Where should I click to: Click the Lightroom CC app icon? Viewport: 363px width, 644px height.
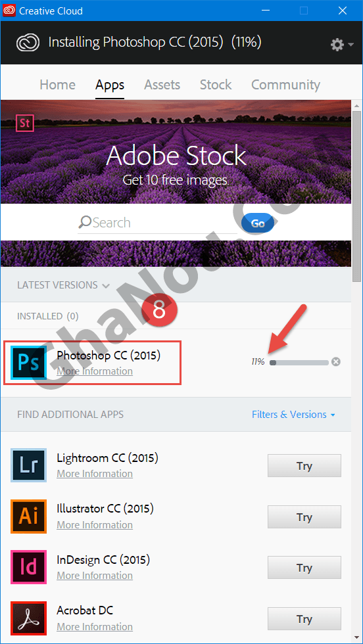point(28,465)
